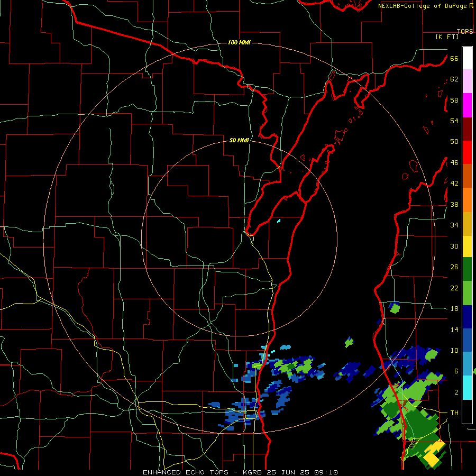Image resolution: width=476 pixels, height=476 pixels.
Task: Click the "66" legend value
Action: pyautogui.click(x=454, y=58)
